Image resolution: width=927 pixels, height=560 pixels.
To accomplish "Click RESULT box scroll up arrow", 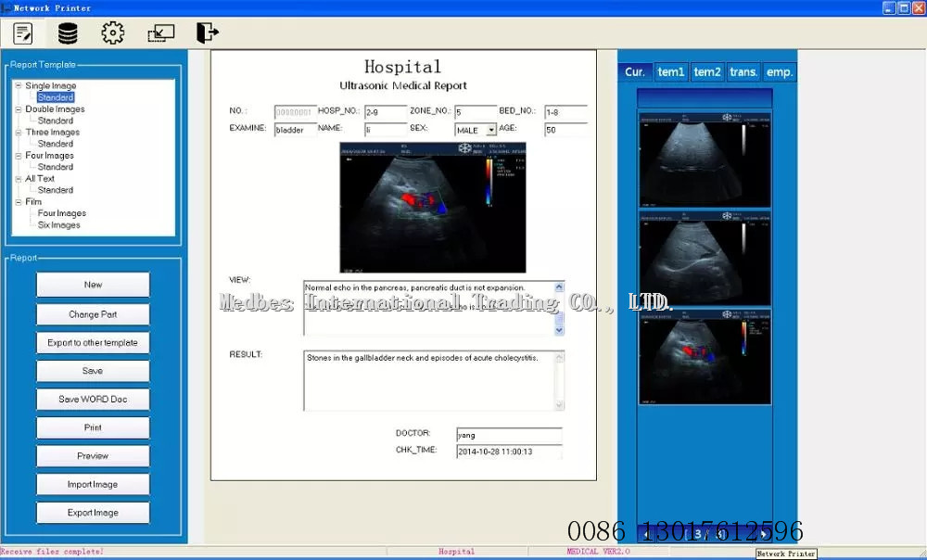I will 559,358.
